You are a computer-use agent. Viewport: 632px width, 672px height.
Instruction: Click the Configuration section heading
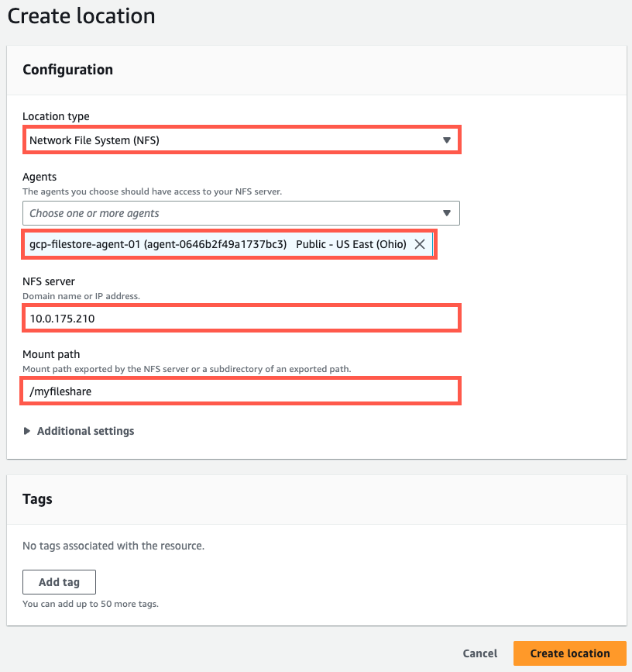pyautogui.click(x=67, y=70)
